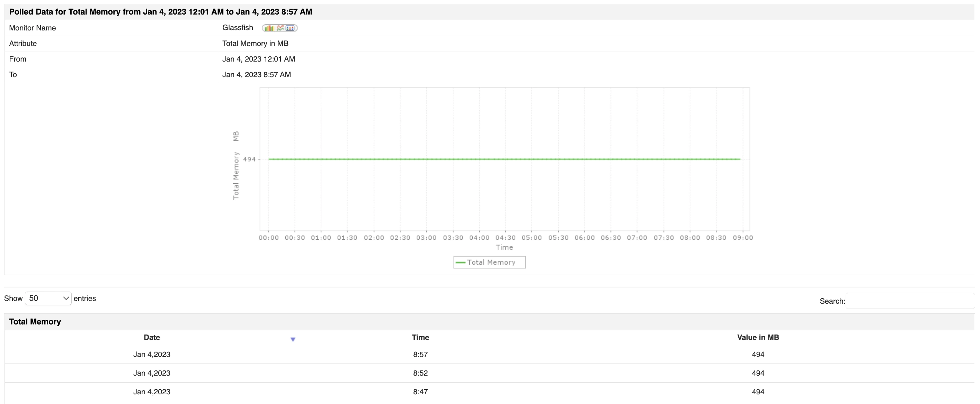The height and width of the screenshot is (404, 980).
Task: Sort table by Date column header
Action: click(x=151, y=338)
